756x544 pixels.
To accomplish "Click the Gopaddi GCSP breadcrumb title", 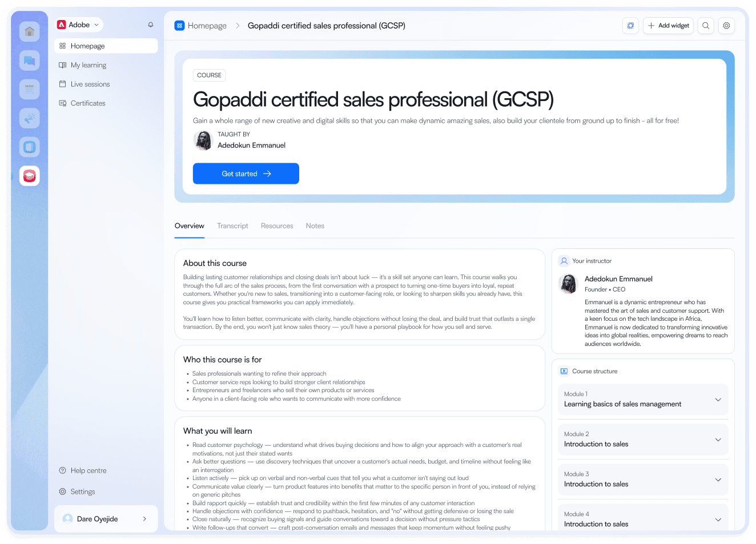I will click(x=327, y=26).
